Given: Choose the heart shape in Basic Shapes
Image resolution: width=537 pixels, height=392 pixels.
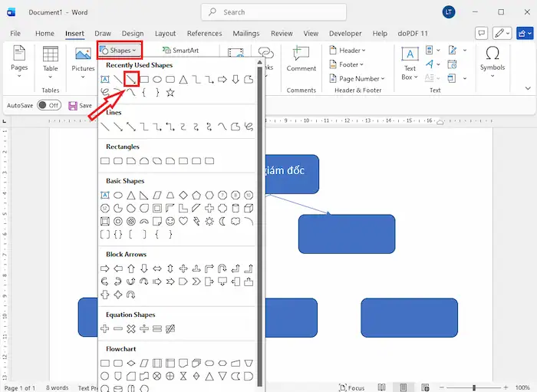Looking at the screenshot, I should [183, 221].
